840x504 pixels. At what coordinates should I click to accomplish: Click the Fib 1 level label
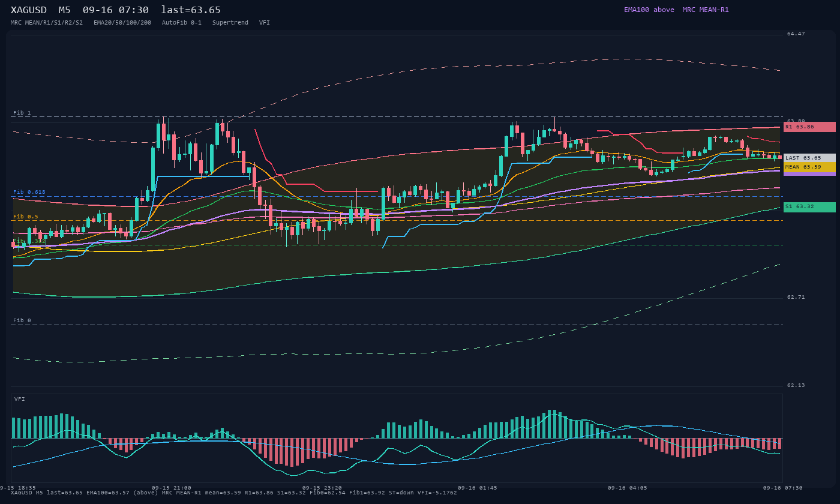click(x=22, y=113)
